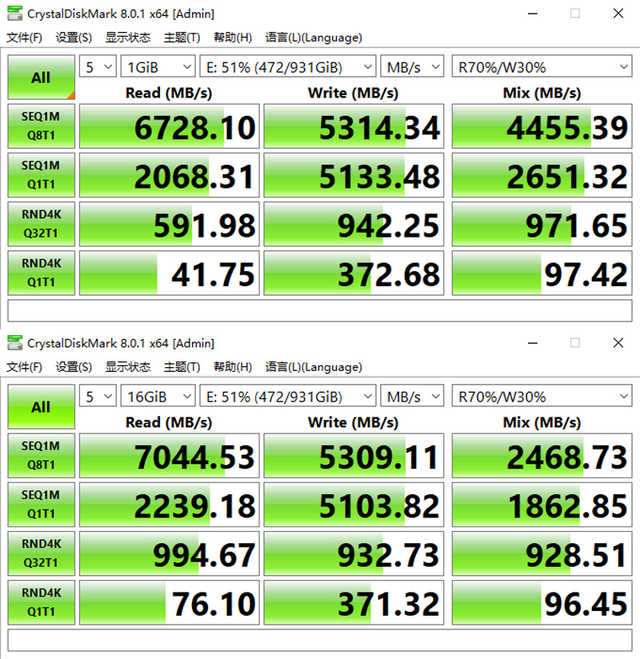The image size is (640, 659).
Task: Open MB/s unit dropdown in bottom window
Action: click(x=412, y=396)
